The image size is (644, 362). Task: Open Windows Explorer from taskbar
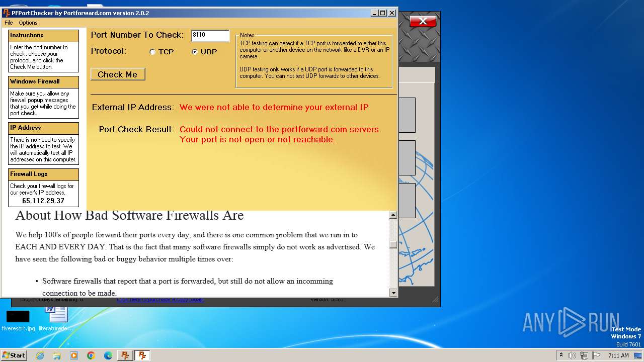[57, 355]
